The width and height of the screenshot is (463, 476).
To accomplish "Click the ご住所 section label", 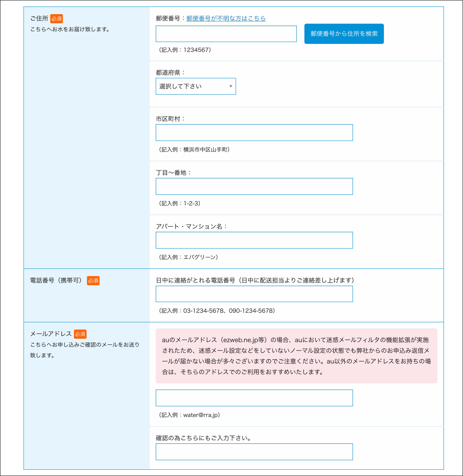I will pyautogui.click(x=39, y=19).
